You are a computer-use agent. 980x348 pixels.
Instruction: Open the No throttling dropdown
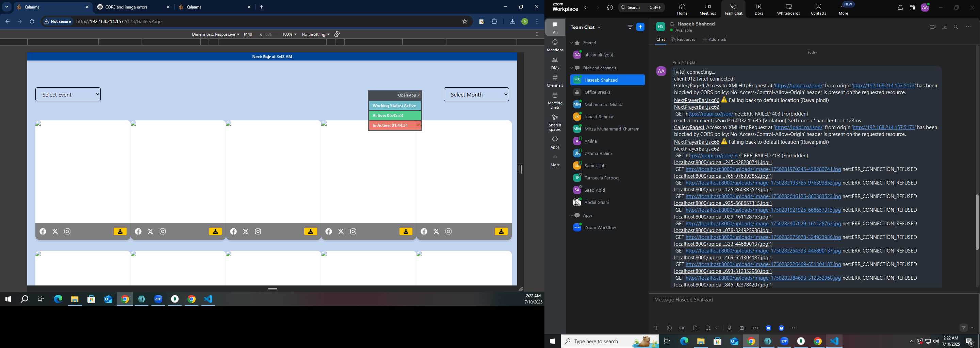pyautogui.click(x=315, y=34)
